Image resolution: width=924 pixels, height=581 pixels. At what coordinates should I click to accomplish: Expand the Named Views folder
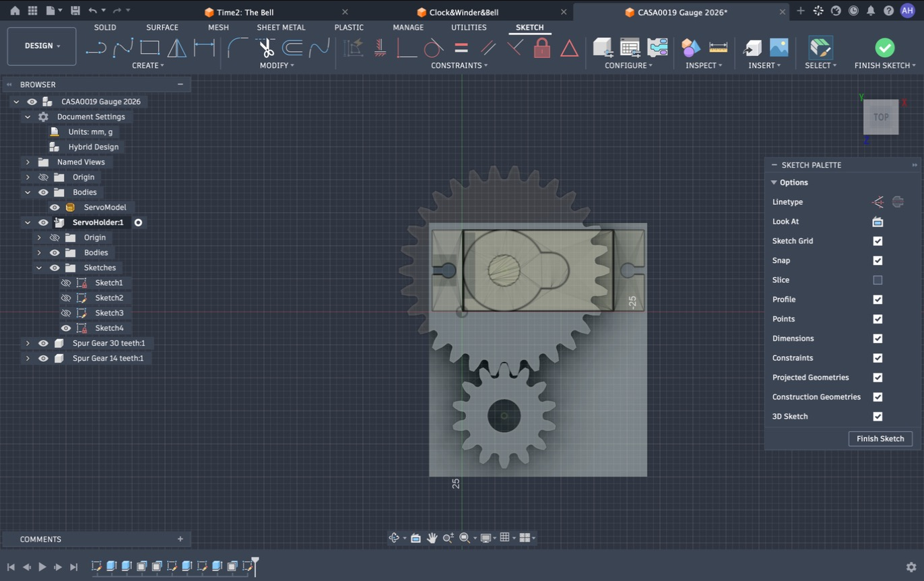(x=28, y=162)
